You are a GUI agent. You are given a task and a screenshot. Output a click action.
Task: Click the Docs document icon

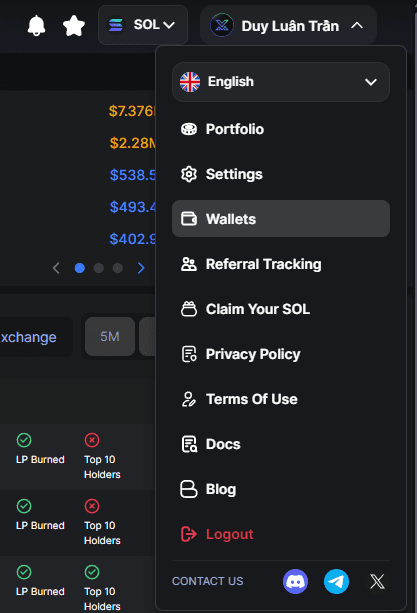(x=189, y=444)
